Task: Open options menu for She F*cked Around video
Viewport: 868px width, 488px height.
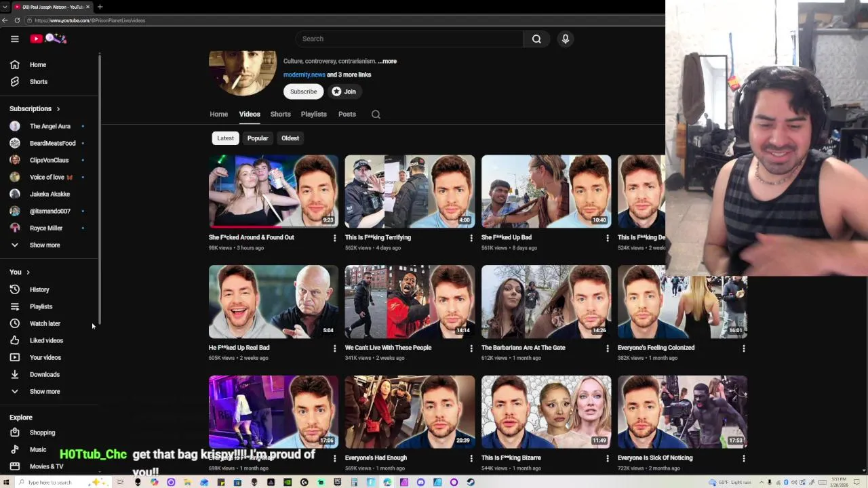Action: [x=334, y=238]
